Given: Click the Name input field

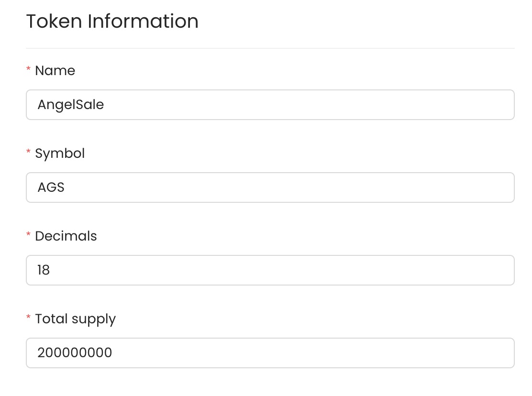Looking at the screenshot, I should point(270,105).
